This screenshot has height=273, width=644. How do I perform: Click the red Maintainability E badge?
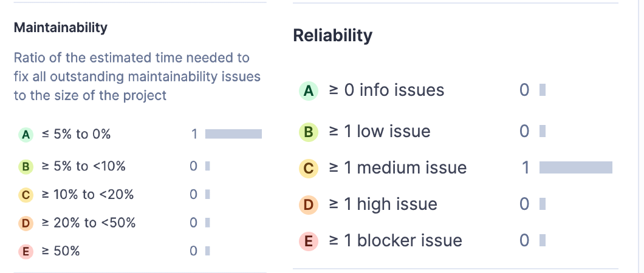click(x=26, y=251)
